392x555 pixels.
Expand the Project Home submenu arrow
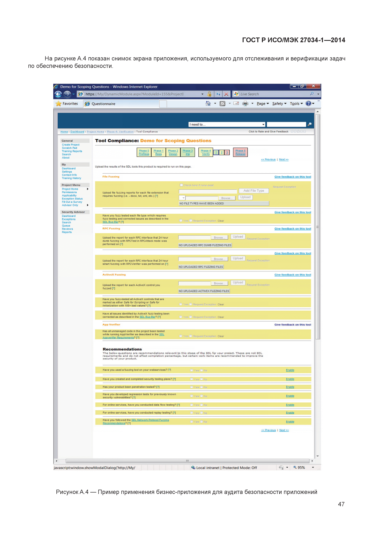[x=88, y=189]
